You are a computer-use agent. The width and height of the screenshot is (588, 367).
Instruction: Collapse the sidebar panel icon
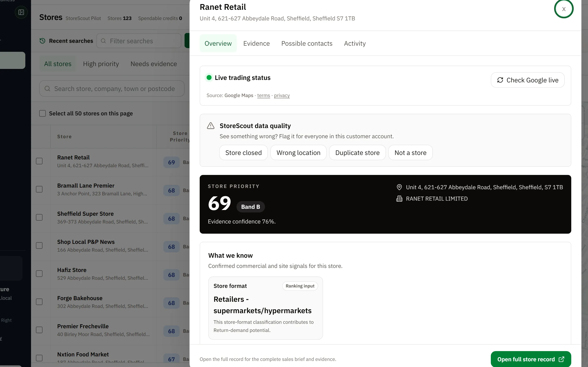coord(21,12)
